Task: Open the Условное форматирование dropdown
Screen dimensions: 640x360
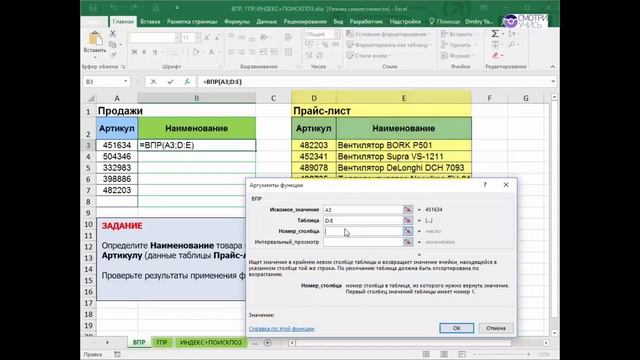Action: pyautogui.click(x=388, y=34)
